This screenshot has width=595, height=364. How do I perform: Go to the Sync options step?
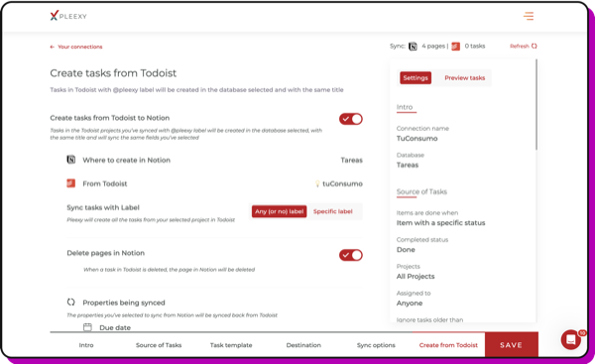[376, 345]
